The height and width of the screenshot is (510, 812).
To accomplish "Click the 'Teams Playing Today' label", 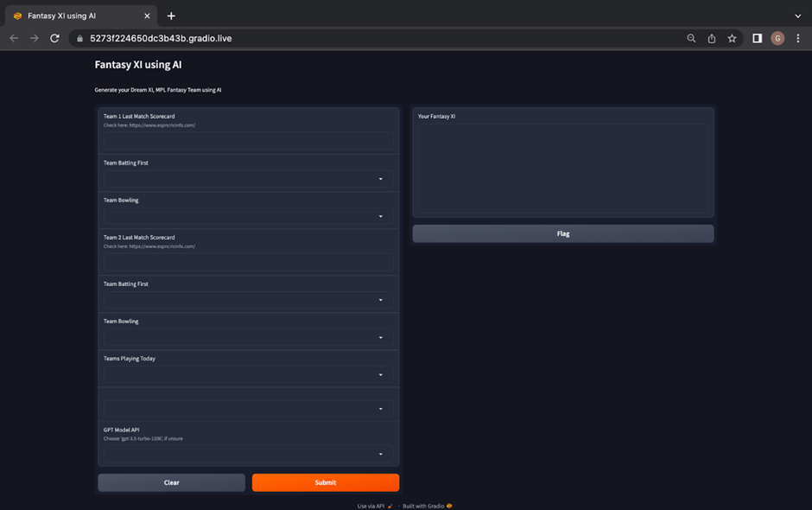I will 130,359.
